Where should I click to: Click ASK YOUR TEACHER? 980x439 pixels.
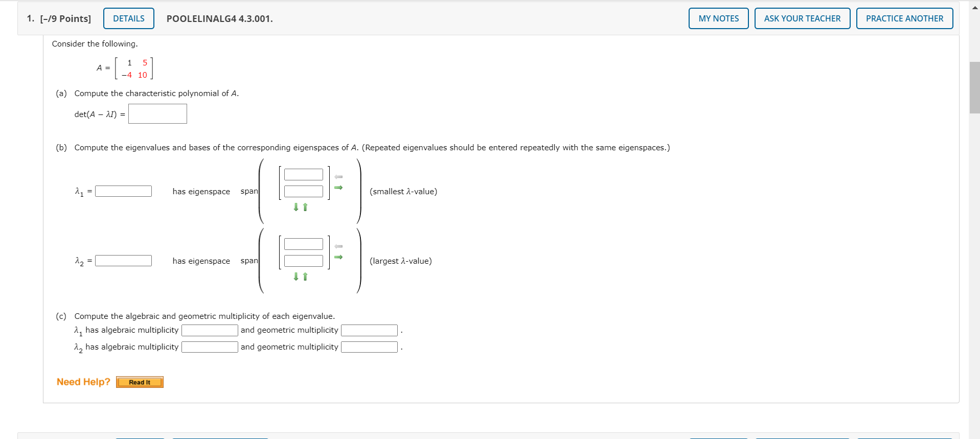[x=802, y=18]
